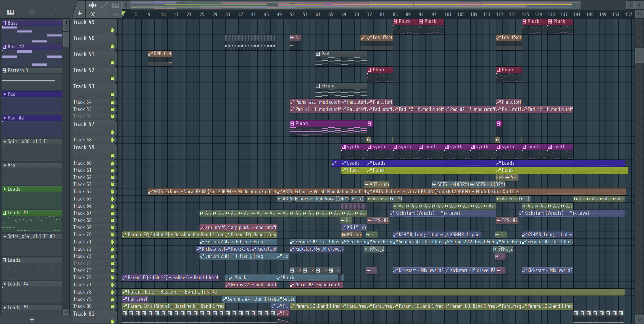Click the picker list scroll down arrow

click(x=66, y=311)
